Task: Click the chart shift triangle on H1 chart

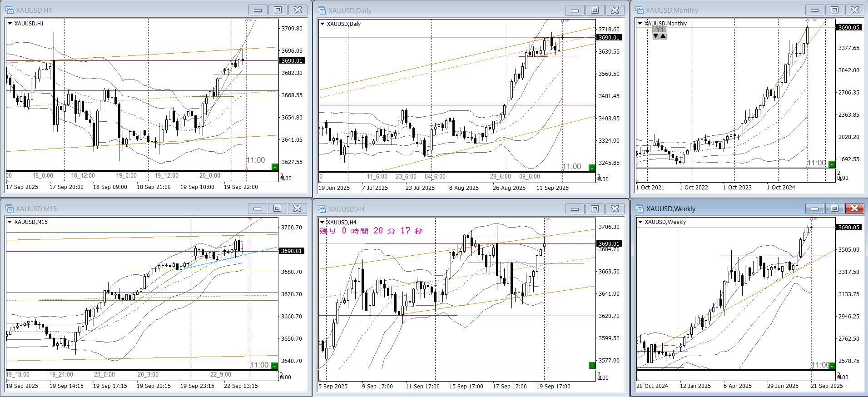Action: click(250, 20)
